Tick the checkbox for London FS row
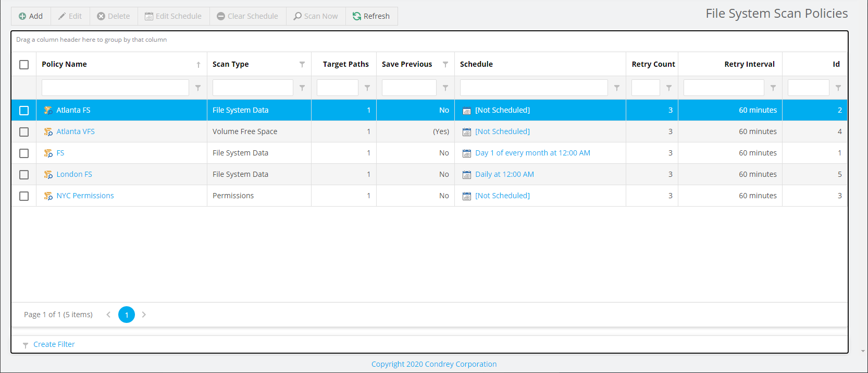The image size is (868, 373). 24,175
